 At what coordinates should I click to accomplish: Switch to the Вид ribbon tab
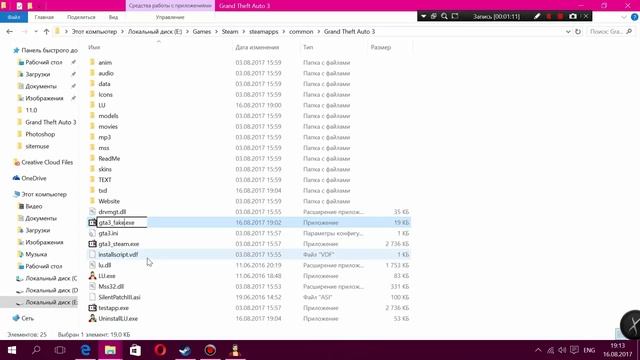(x=113, y=17)
